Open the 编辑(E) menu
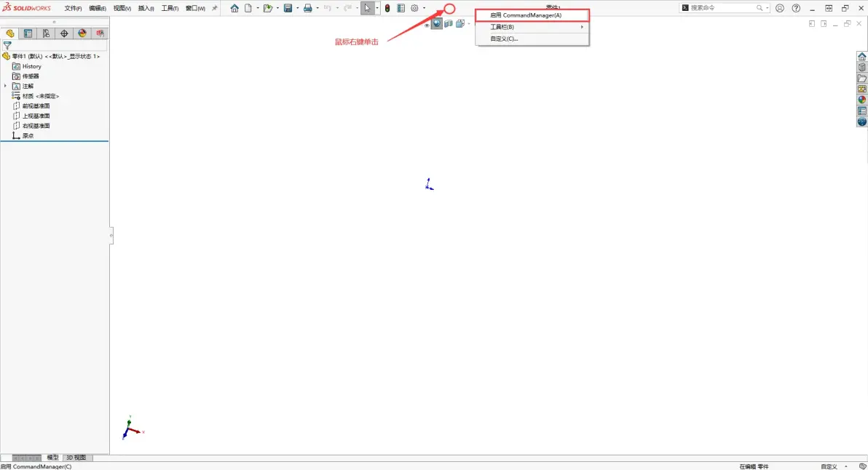 point(98,8)
